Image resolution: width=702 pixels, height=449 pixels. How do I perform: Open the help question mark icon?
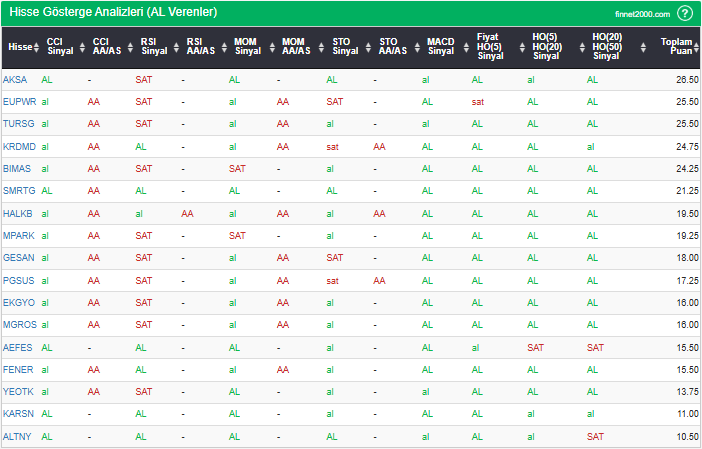[685, 13]
